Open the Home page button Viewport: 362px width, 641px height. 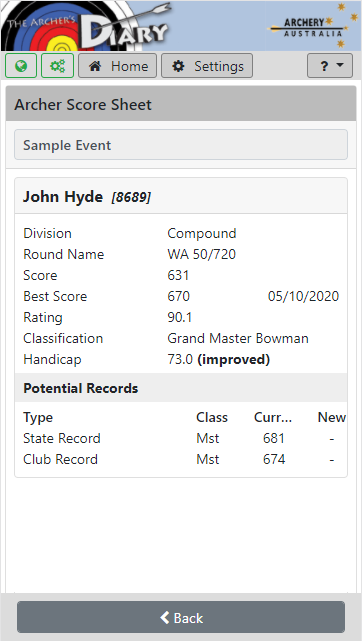pyautogui.click(x=117, y=65)
